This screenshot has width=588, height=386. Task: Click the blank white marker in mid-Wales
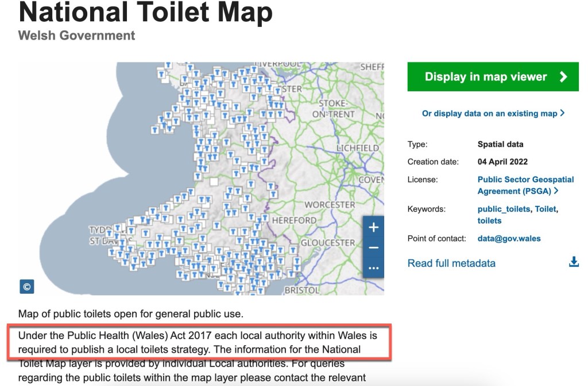[214, 182]
